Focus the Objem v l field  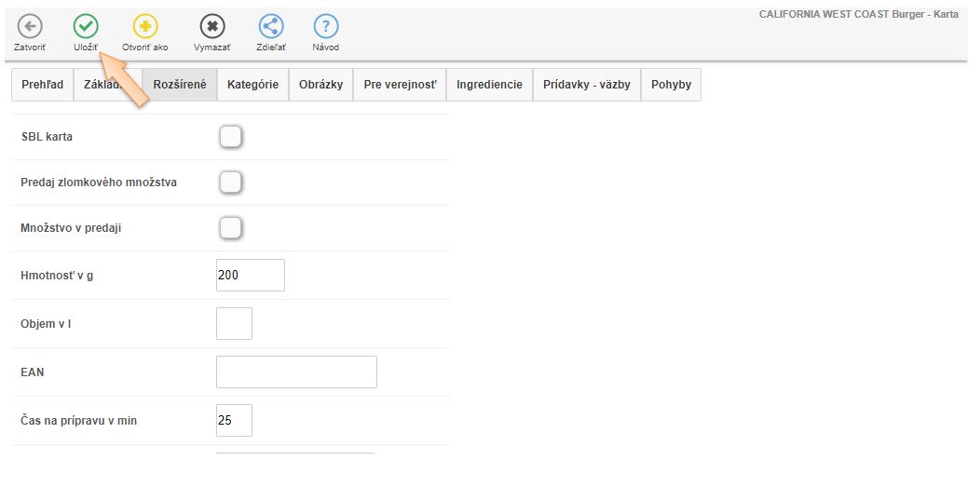tap(234, 324)
